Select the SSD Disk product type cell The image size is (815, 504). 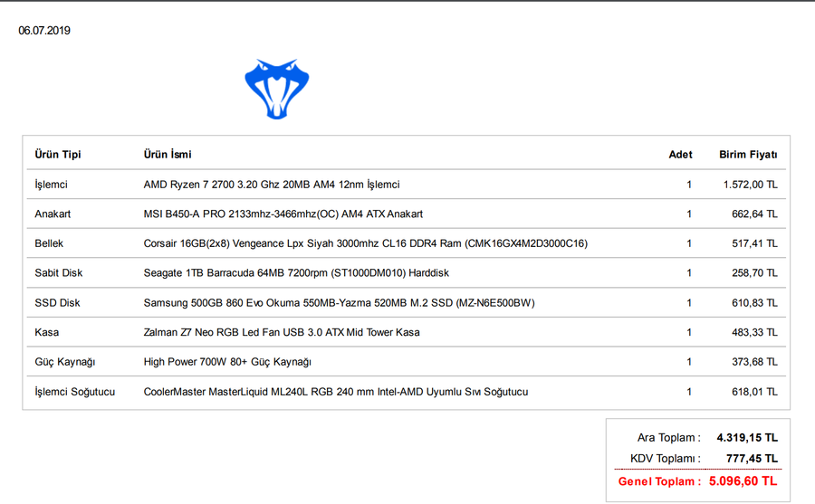click(x=57, y=303)
